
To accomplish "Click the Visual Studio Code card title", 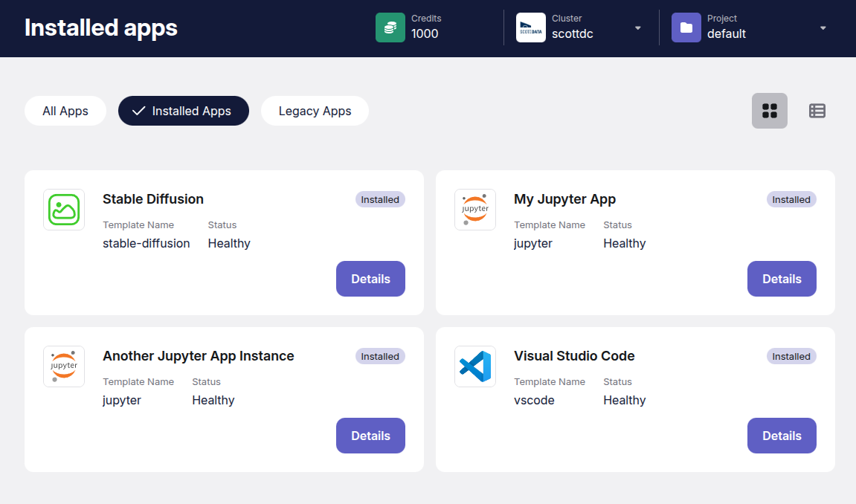I will [x=574, y=356].
